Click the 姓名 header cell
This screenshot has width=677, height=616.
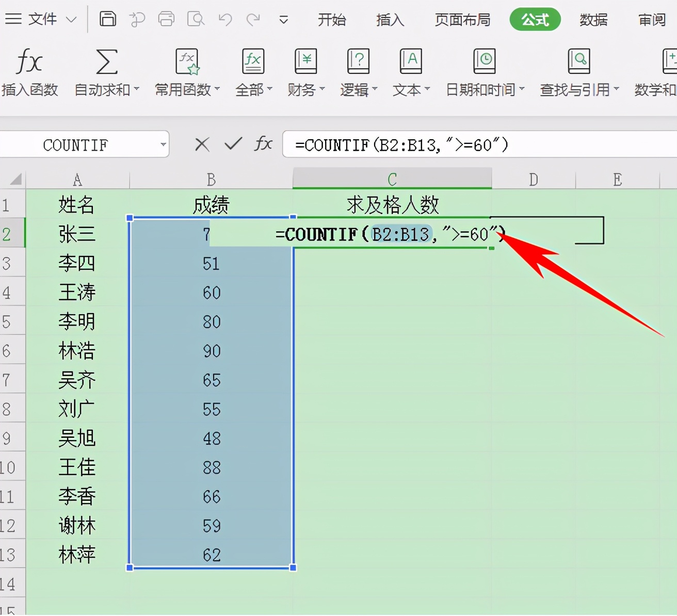(x=76, y=205)
